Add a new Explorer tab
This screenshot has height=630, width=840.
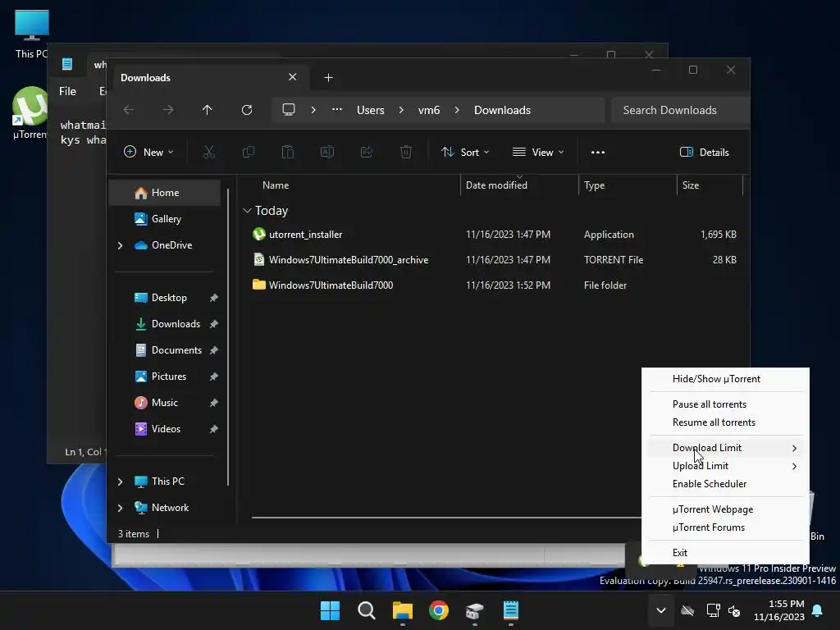pos(328,78)
